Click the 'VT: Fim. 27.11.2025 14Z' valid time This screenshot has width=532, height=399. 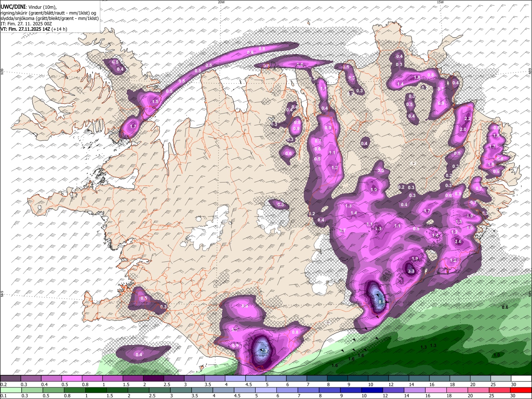25,29
